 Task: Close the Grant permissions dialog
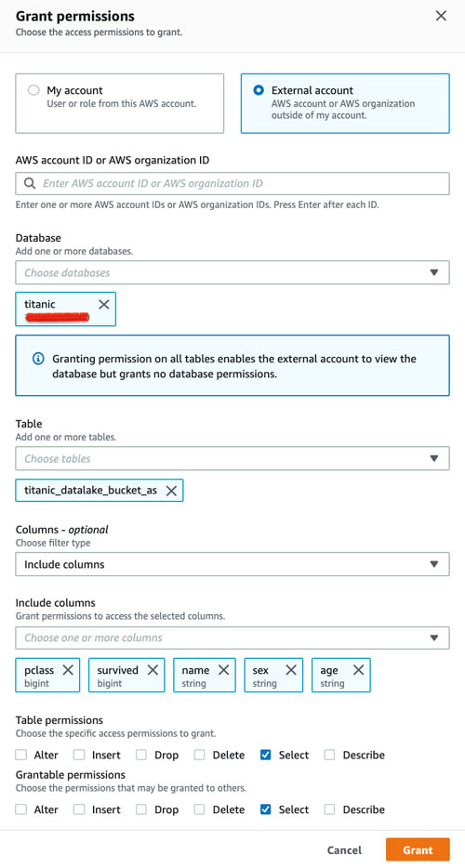click(441, 16)
